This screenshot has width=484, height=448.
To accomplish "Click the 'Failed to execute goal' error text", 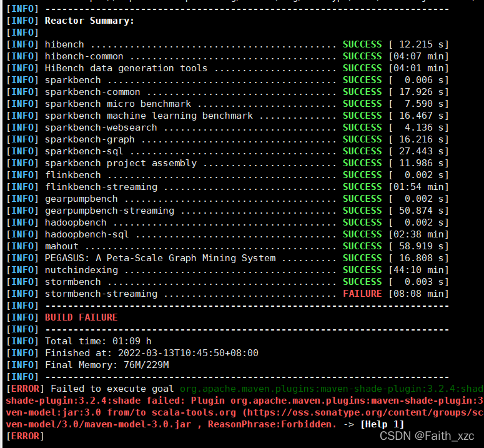I will [x=112, y=389].
